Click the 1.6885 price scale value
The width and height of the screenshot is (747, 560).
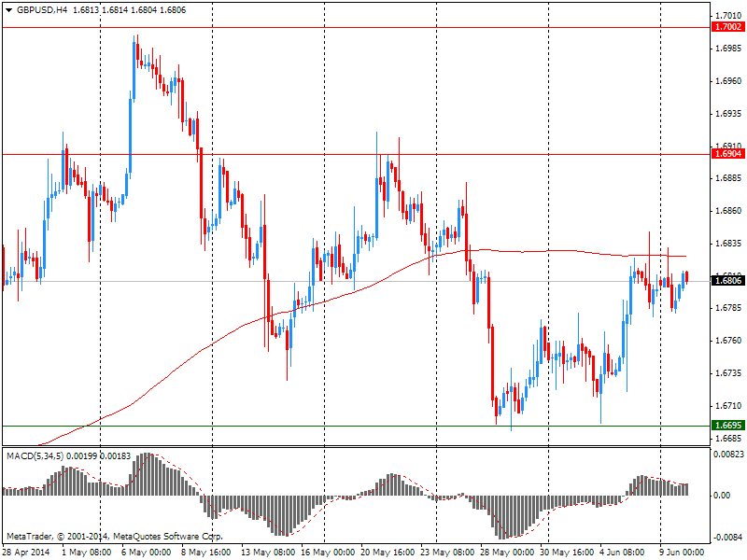point(728,178)
